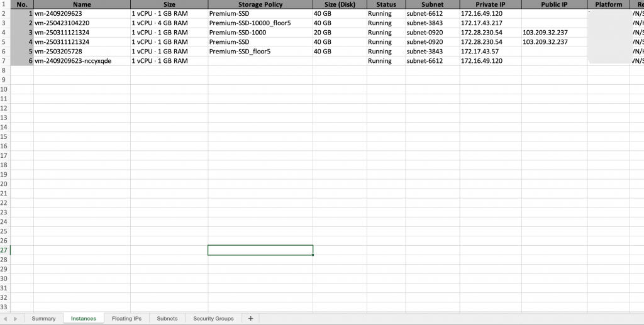Click the next sheet navigation arrow

tap(16, 319)
